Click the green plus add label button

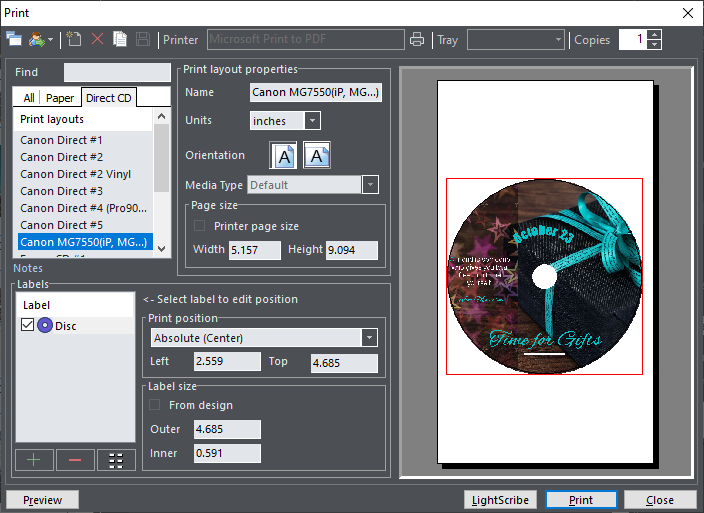(35, 459)
